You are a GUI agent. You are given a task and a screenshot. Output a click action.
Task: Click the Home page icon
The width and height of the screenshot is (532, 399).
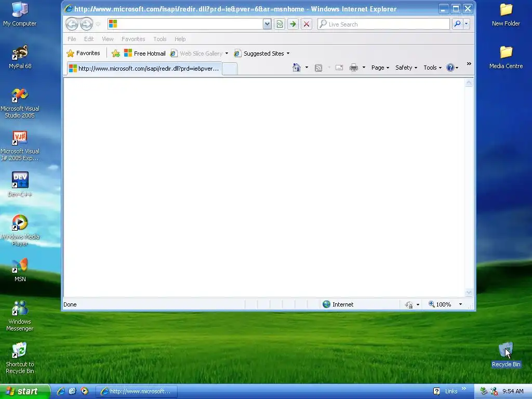tap(297, 68)
